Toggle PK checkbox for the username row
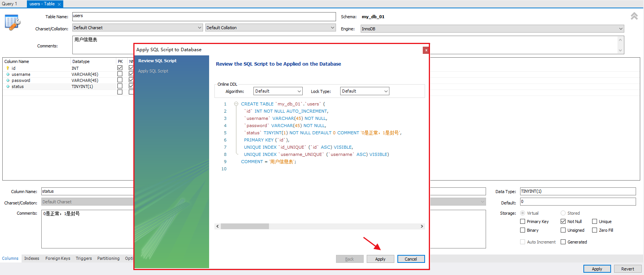 tap(120, 74)
